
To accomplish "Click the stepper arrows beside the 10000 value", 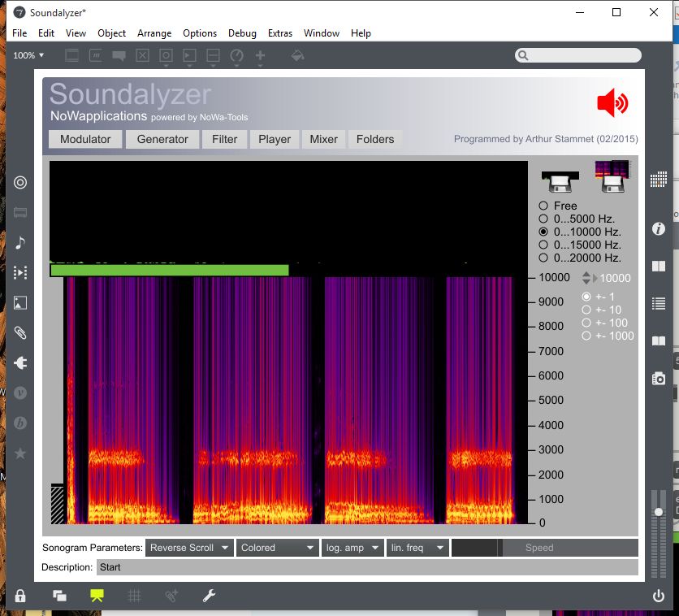I will coord(586,278).
